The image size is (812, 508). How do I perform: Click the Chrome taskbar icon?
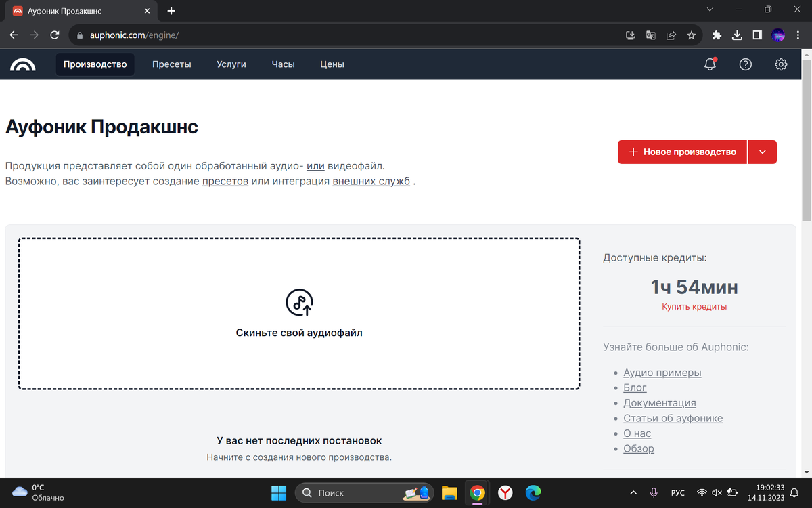[x=478, y=493]
